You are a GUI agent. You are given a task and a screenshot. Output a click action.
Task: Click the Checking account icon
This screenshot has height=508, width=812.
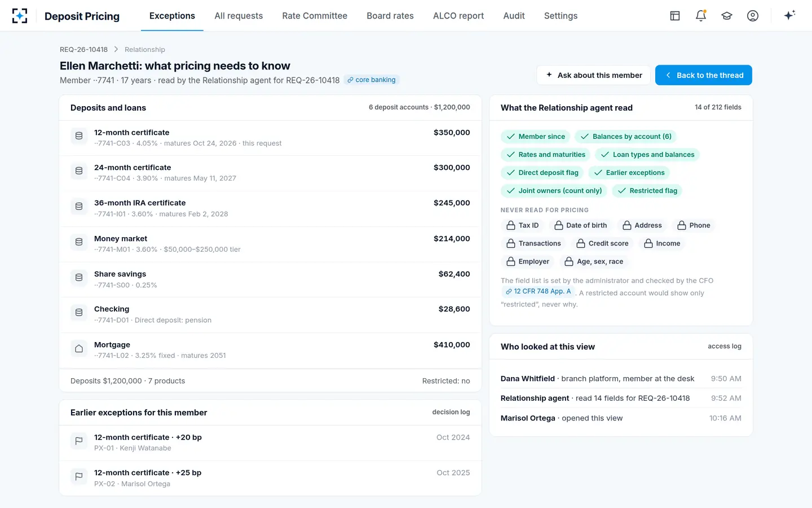pyautogui.click(x=79, y=313)
